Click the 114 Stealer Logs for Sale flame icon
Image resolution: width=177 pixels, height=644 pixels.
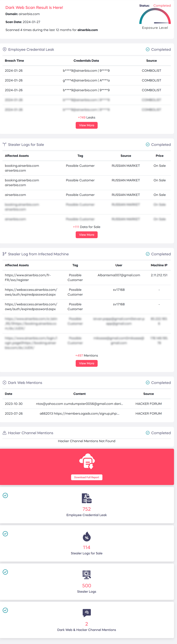click(87, 537)
